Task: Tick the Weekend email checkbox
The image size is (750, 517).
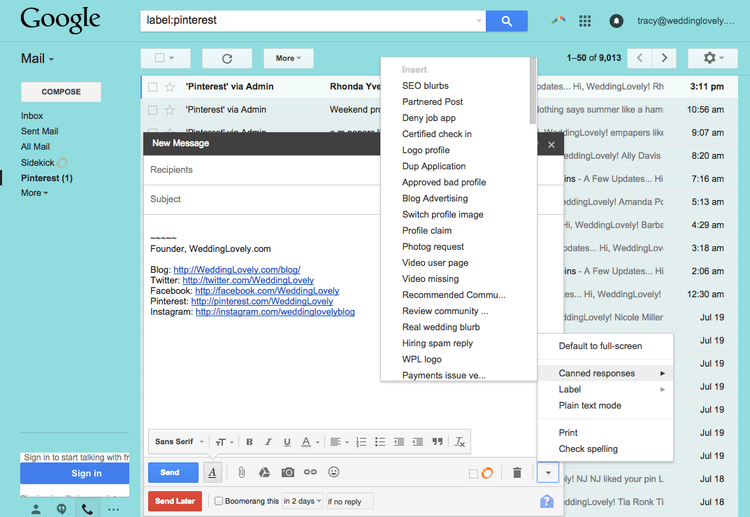Action: tap(153, 110)
